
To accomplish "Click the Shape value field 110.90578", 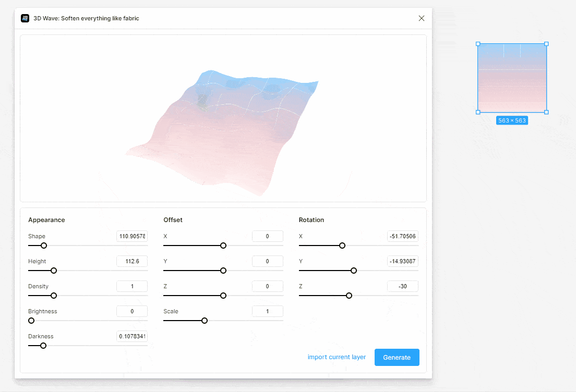I will pyautogui.click(x=132, y=236).
